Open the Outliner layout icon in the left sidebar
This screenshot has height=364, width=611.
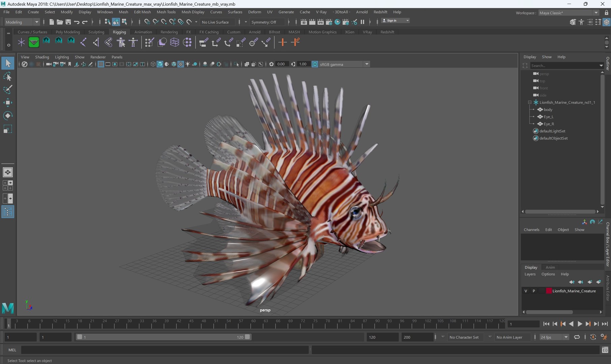pos(7,212)
